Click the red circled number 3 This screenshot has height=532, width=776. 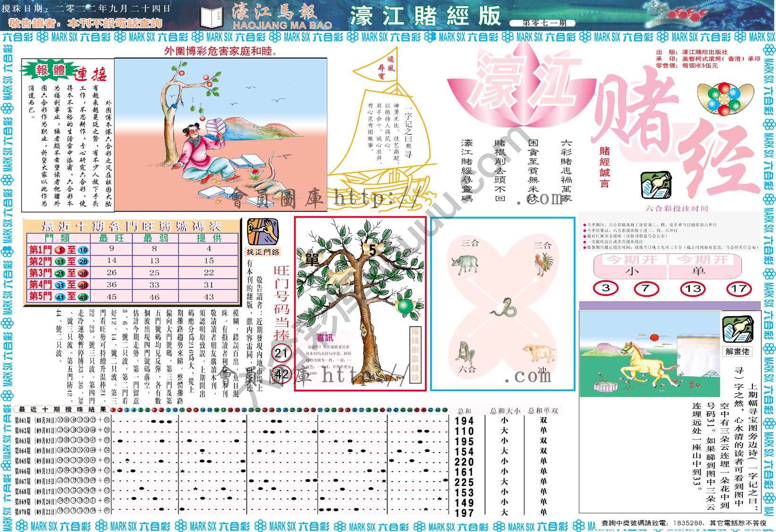pyautogui.click(x=606, y=288)
